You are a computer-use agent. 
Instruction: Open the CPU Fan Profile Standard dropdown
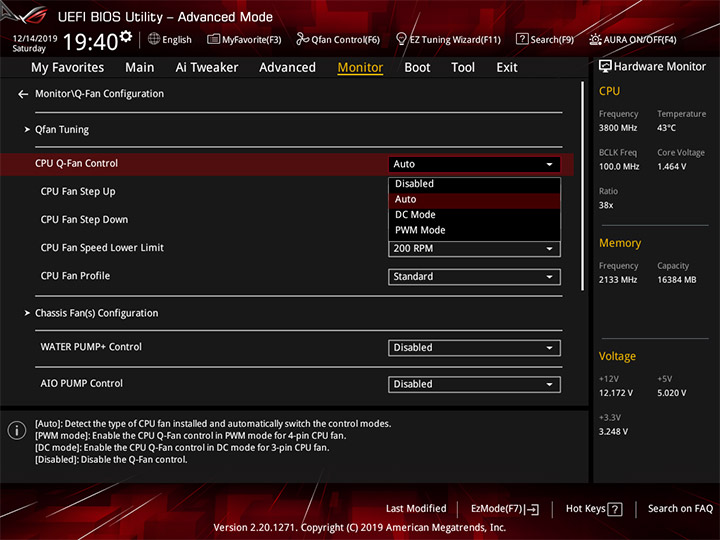[474, 277]
